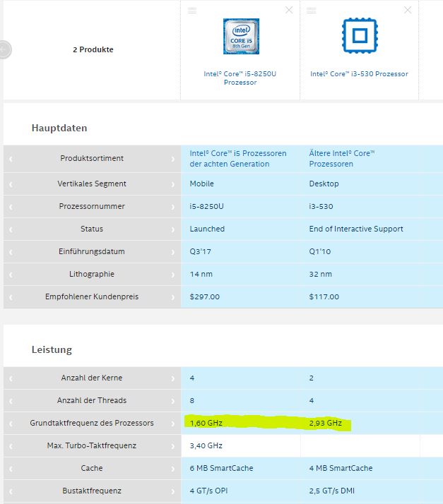
Task: Click left arrow on Grundtaktfrequenz des Prozessors row
Action: click(11, 424)
